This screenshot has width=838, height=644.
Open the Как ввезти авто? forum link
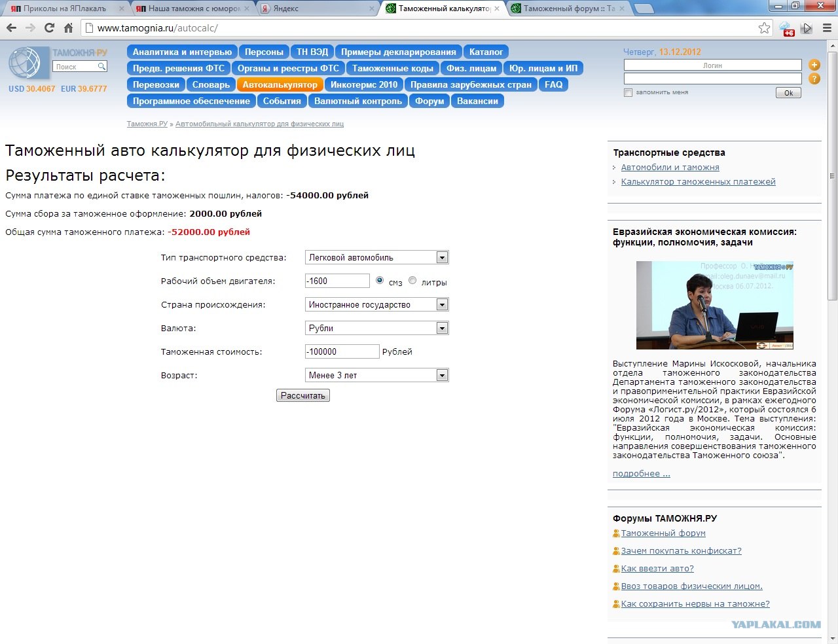pos(657,569)
